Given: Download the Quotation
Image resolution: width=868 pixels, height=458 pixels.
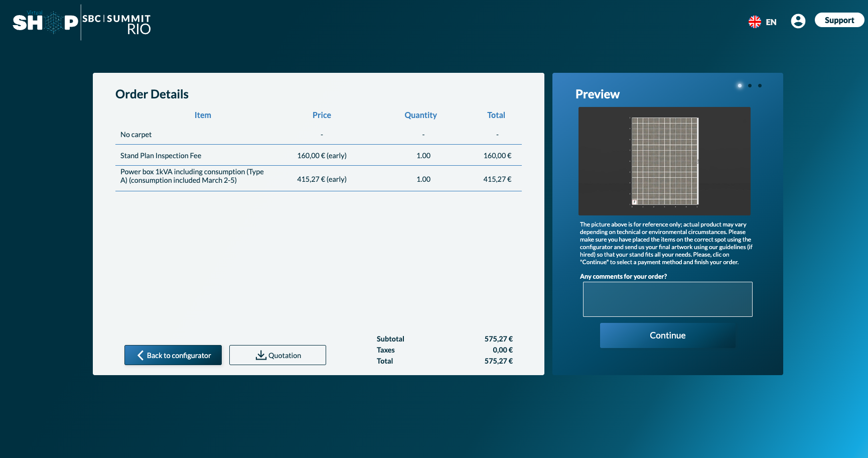Looking at the screenshot, I should click(x=277, y=355).
